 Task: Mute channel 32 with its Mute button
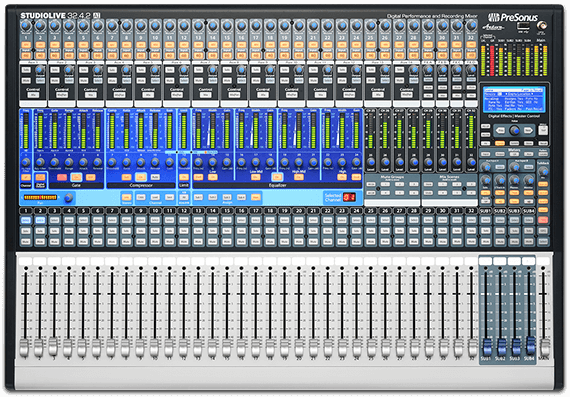[471, 241]
